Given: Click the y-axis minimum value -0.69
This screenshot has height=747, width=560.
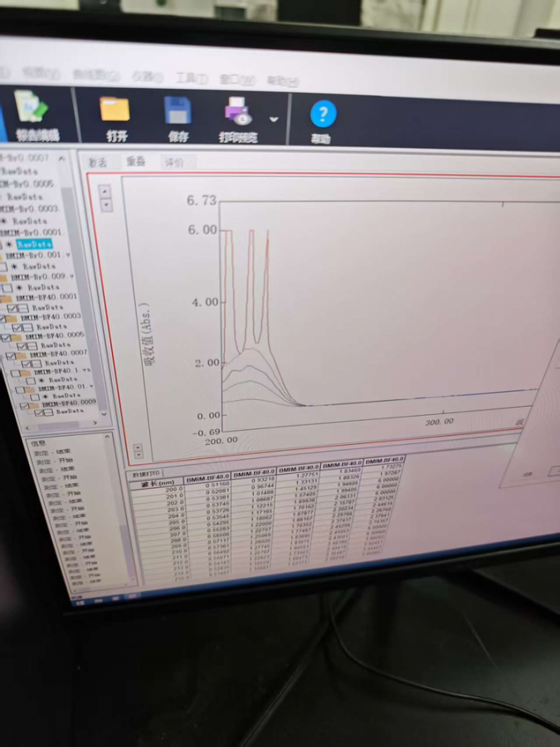Looking at the screenshot, I should [207, 432].
